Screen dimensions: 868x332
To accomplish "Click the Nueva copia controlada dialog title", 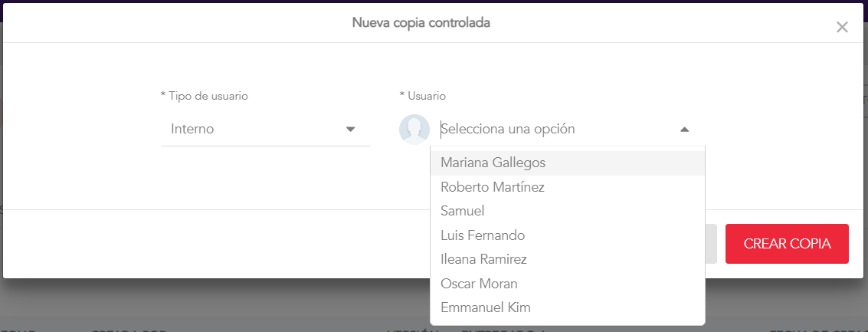I will [421, 23].
